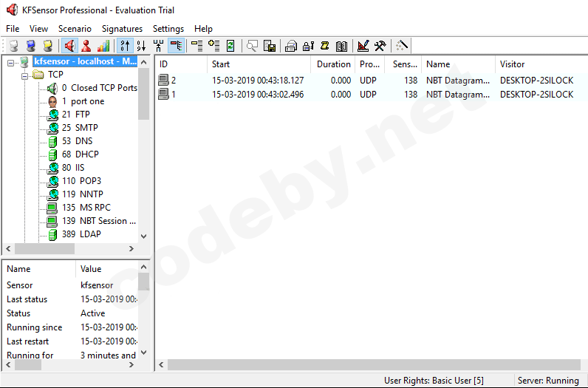This screenshot has height=388, width=588.
Task: Toggle ascending sort 9-0 arrow up
Action: coord(126,46)
